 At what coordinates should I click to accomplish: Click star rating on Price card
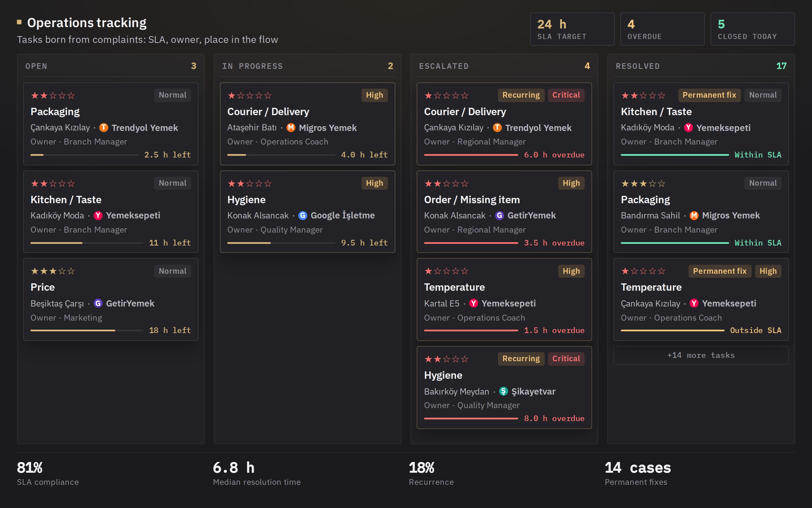53,271
